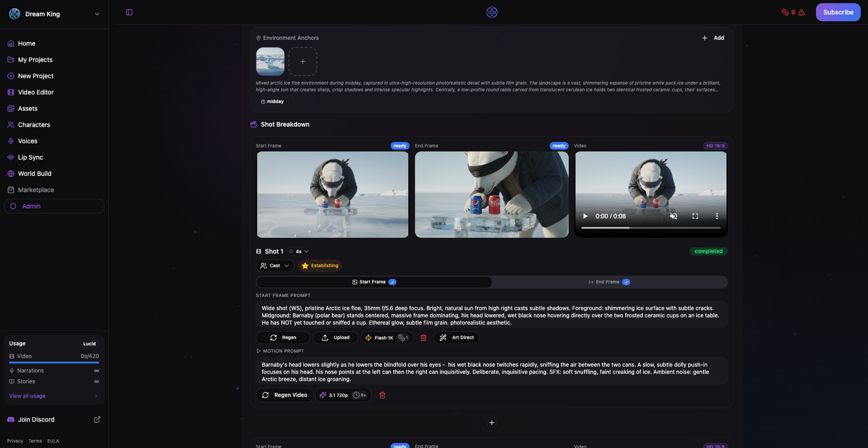Open View all usage
The width and height of the screenshot is (868, 448).
click(27, 396)
